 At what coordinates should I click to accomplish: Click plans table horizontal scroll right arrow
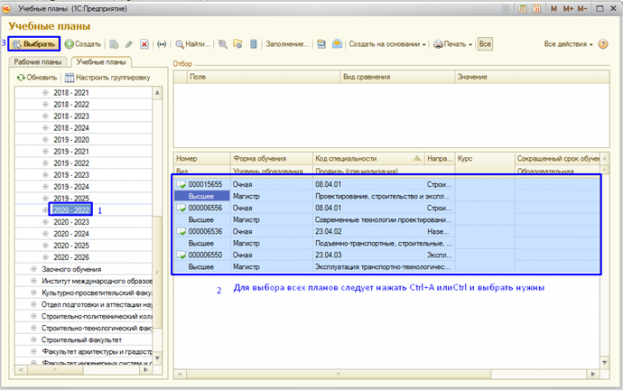(593, 374)
